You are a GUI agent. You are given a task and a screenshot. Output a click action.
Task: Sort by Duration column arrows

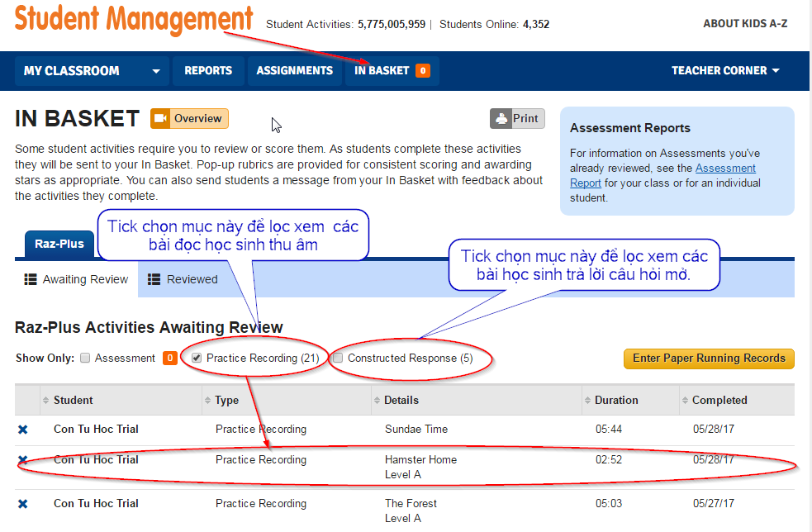point(588,401)
